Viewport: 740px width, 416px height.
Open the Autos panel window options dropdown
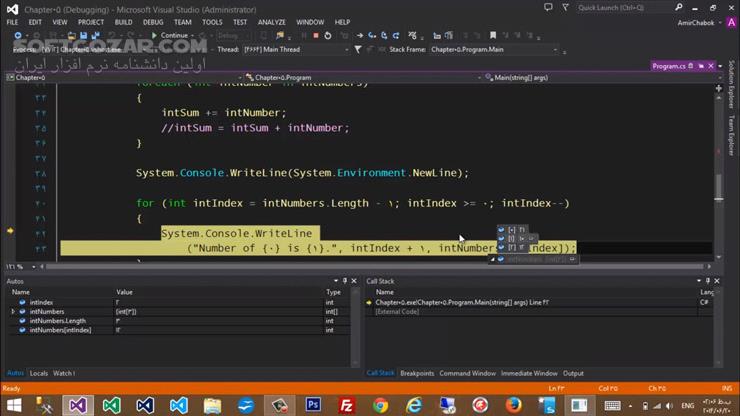click(x=336, y=281)
